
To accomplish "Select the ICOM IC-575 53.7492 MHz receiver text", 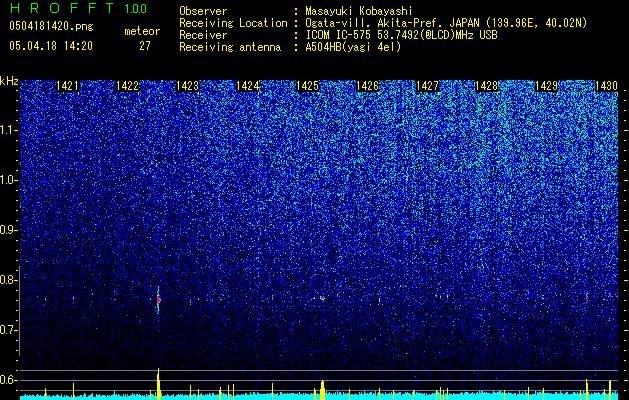I will 402,35.
